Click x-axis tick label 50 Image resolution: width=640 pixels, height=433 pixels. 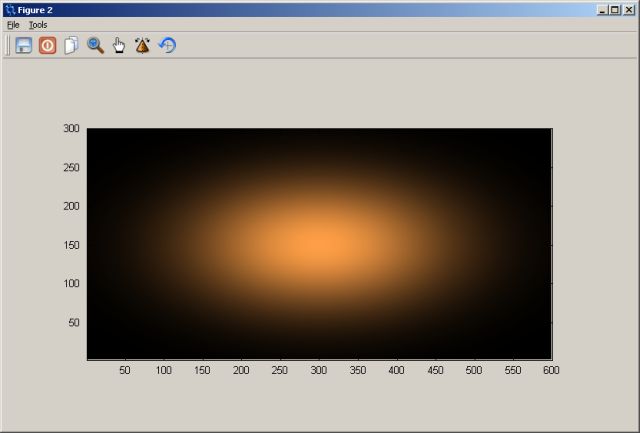(x=125, y=370)
